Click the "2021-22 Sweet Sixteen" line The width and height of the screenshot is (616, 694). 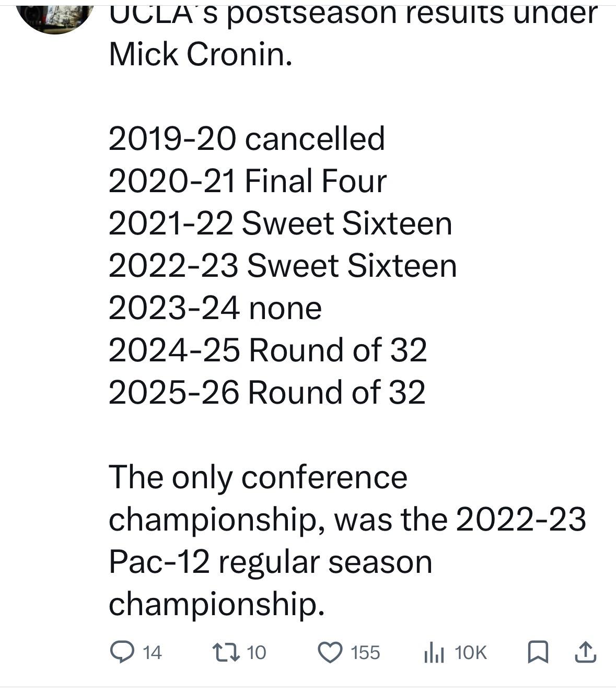[280, 223]
